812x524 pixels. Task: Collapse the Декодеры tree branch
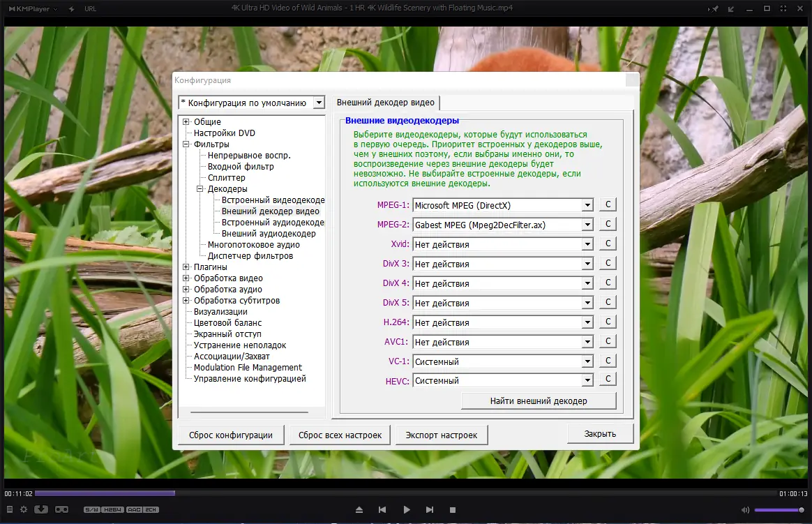tap(200, 188)
